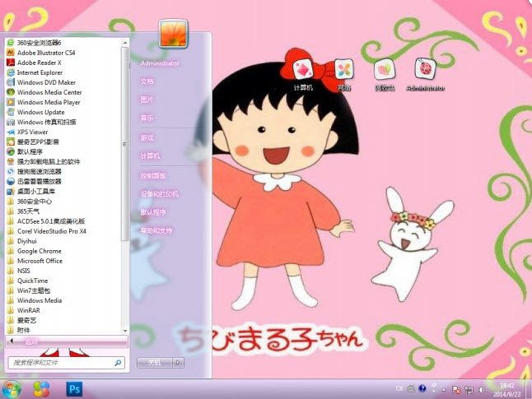Open the Action Center flag icon
Screen dimensions: 532x399
point(456,390)
